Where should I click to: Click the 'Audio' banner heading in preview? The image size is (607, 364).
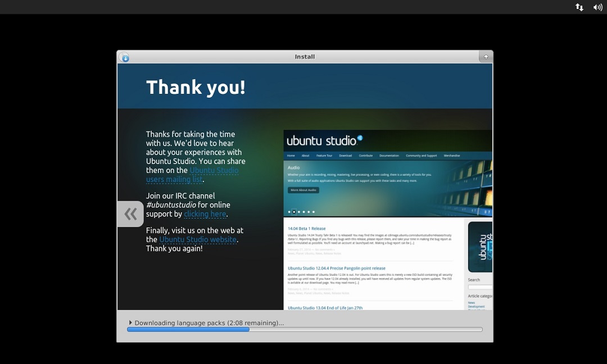click(x=293, y=167)
